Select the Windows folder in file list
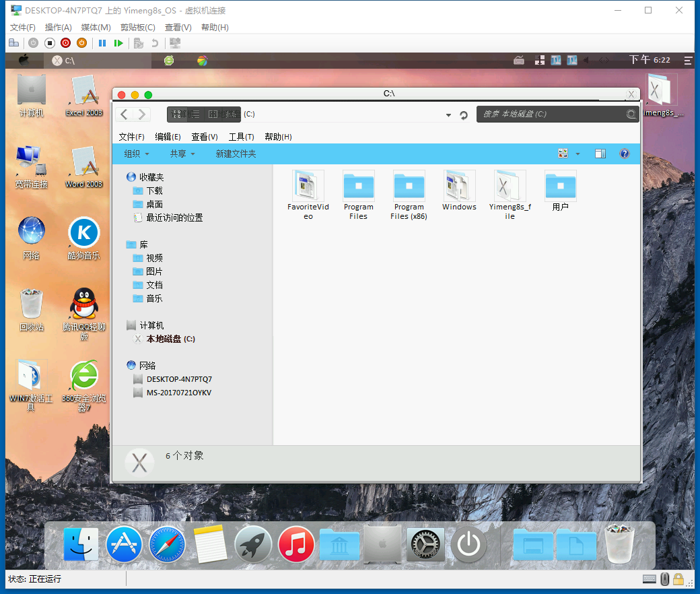Screen dimensions: 700x594 pyautogui.click(x=459, y=191)
